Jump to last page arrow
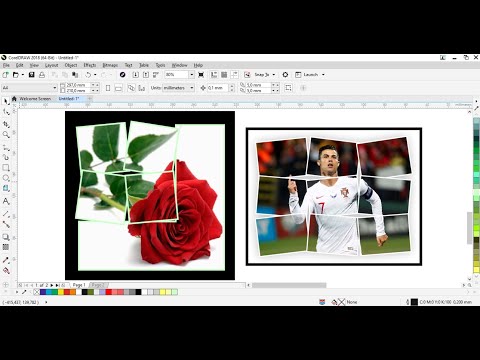480x360 pixels. click(x=57, y=285)
